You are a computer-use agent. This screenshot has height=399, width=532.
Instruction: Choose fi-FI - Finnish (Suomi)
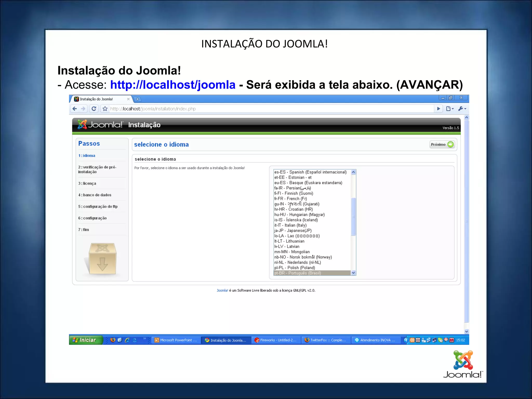[x=312, y=194]
